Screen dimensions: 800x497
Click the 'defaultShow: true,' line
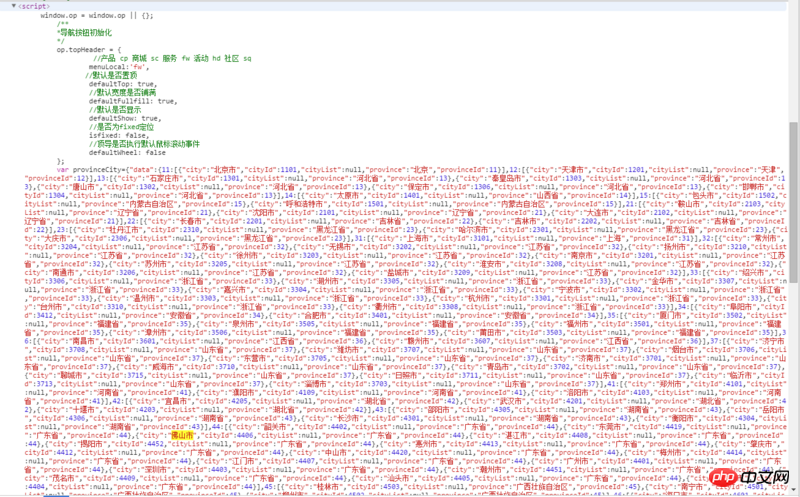tap(124, 118)
